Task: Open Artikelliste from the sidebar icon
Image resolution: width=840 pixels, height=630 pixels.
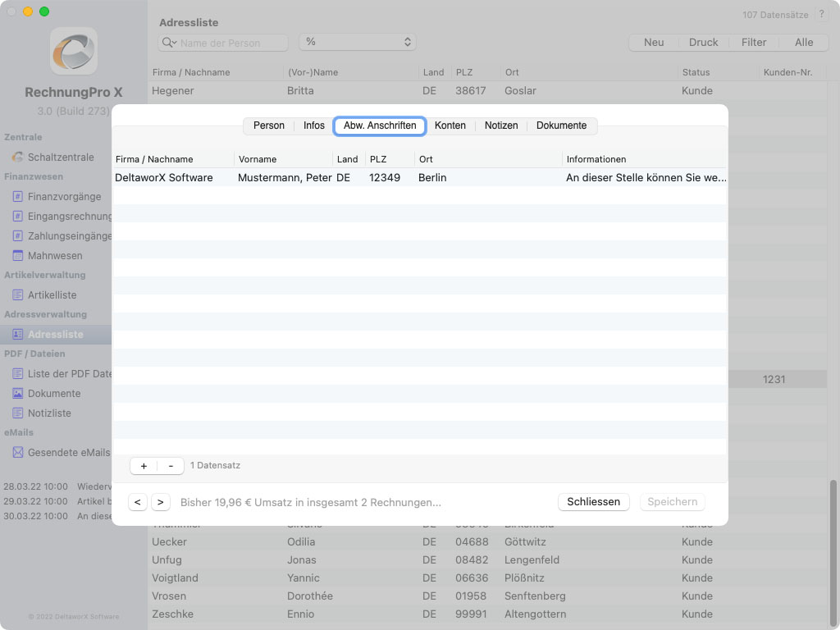Action: click(18, 294)
